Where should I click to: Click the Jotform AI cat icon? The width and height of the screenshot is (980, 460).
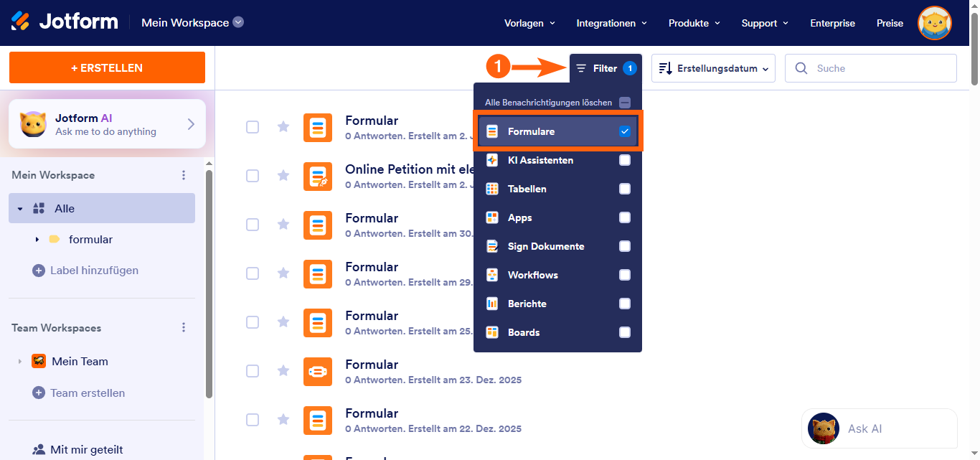tap(33, 125)
